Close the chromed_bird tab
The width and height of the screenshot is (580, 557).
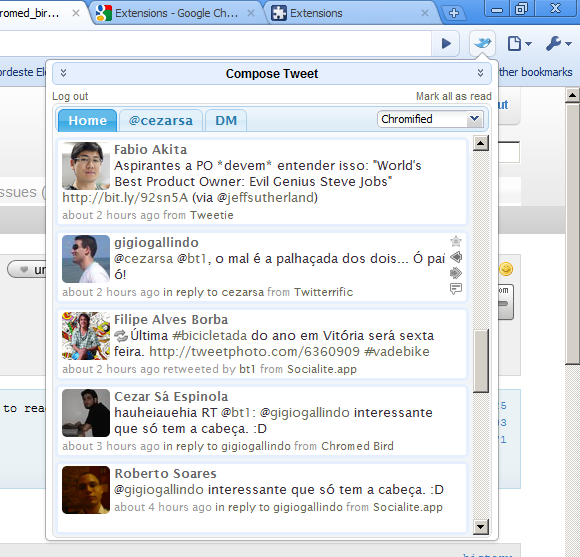[75, 13]
